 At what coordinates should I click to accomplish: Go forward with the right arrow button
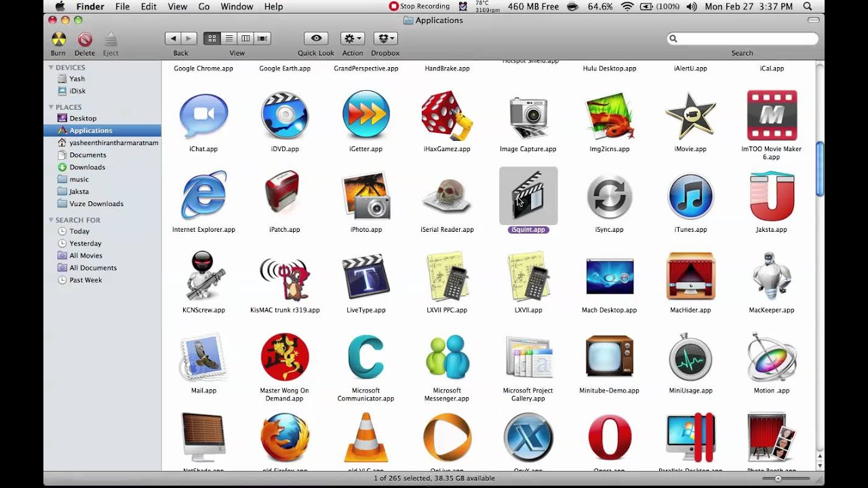[189, 39]
